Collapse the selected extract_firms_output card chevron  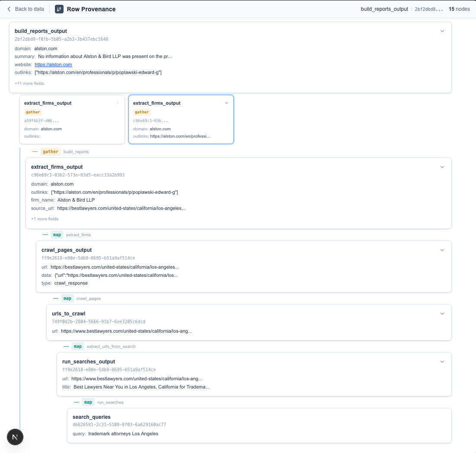tap(226, 103)
